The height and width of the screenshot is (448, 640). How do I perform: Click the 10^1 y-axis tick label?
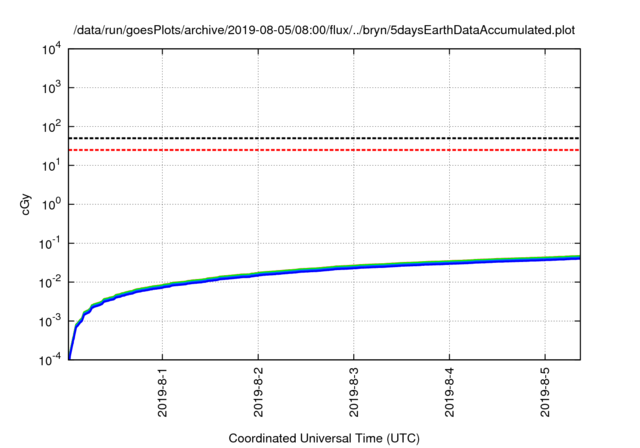point(51,165)
